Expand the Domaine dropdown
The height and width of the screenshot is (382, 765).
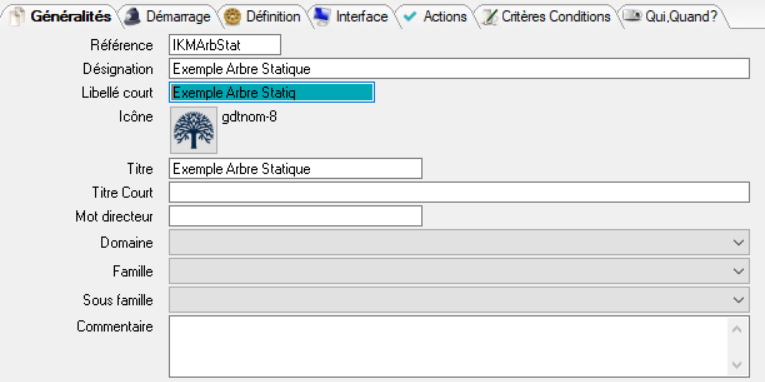739,242
